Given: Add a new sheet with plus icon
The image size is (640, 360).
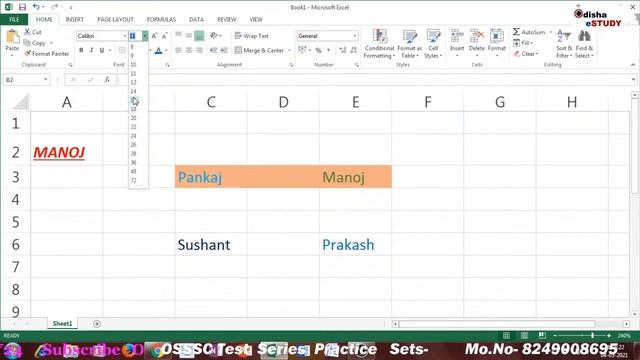Looking at the screenshot, I should pos(97,324).
